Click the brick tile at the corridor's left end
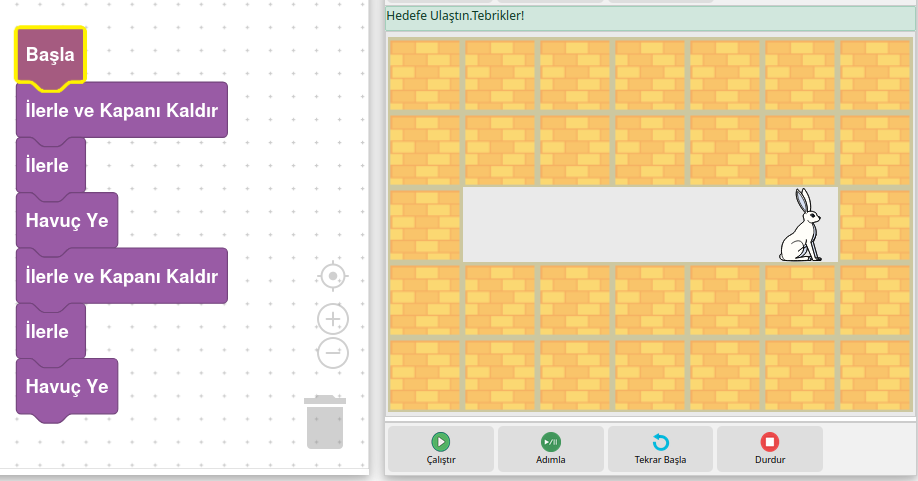 point(425,225)
